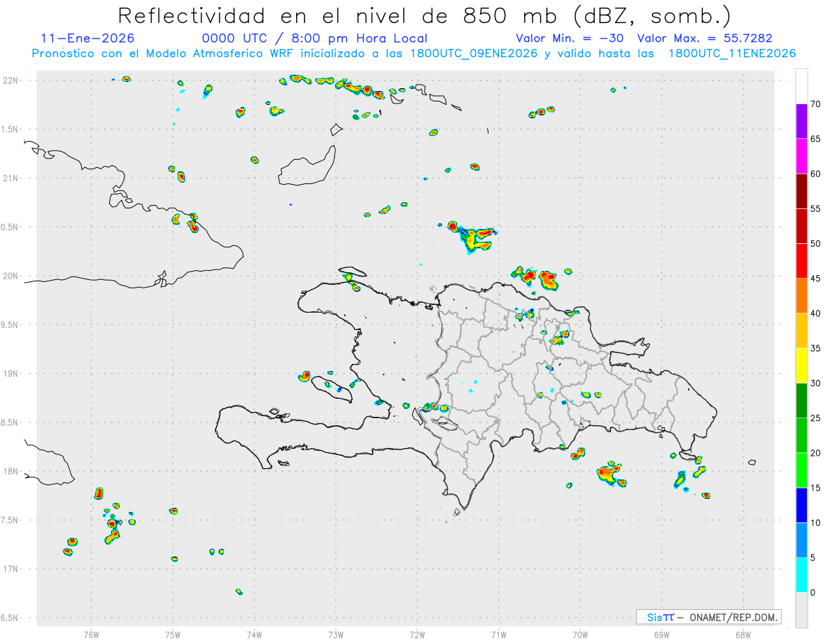834x644 pixels.
Task: Click the colorbar label '10'
Action: (815, 522)
